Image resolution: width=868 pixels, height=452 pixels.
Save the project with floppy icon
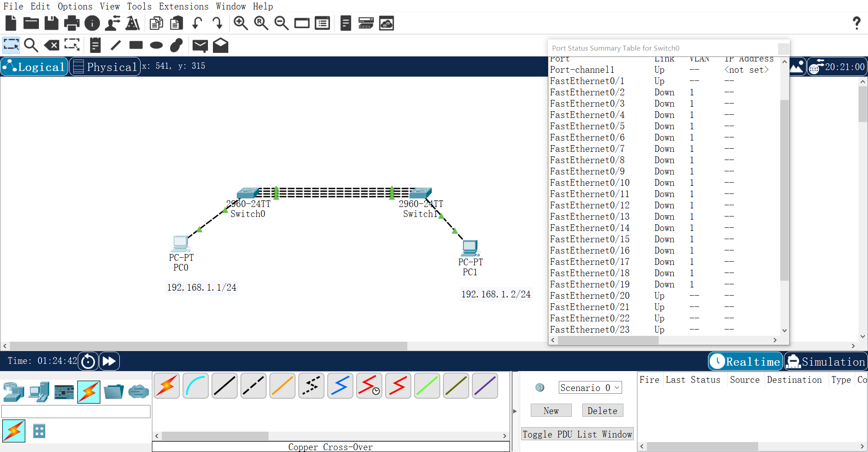(x=52, y=23)
